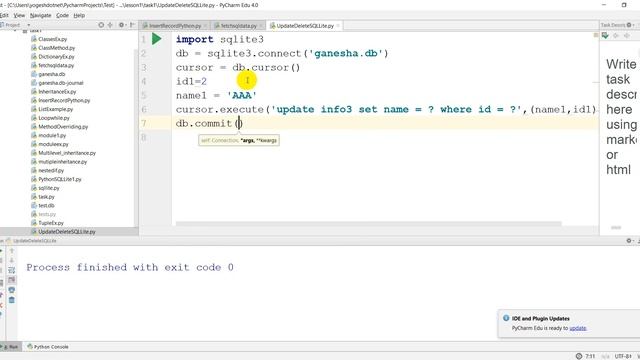Screen dimensions: 640x360
Task: Toggle scroll-to-end icon in Run console
Action: (x=12, y=280)
